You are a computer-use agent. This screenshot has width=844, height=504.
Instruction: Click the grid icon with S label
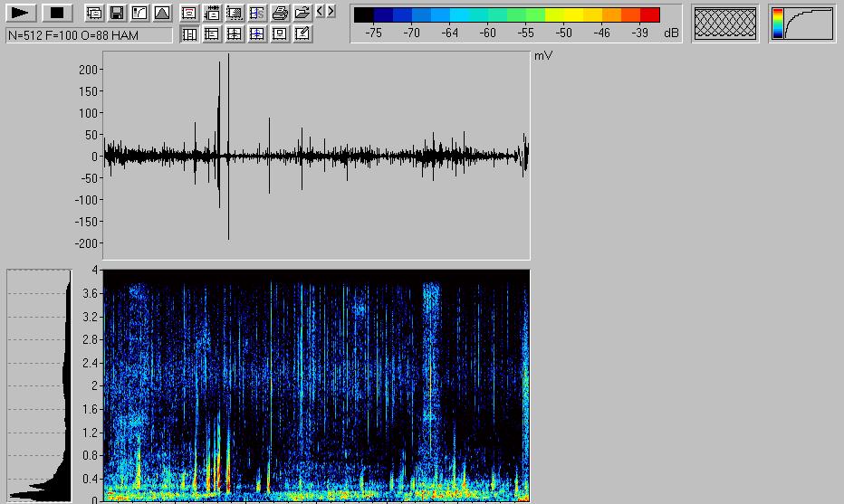[x=257, y=13]
